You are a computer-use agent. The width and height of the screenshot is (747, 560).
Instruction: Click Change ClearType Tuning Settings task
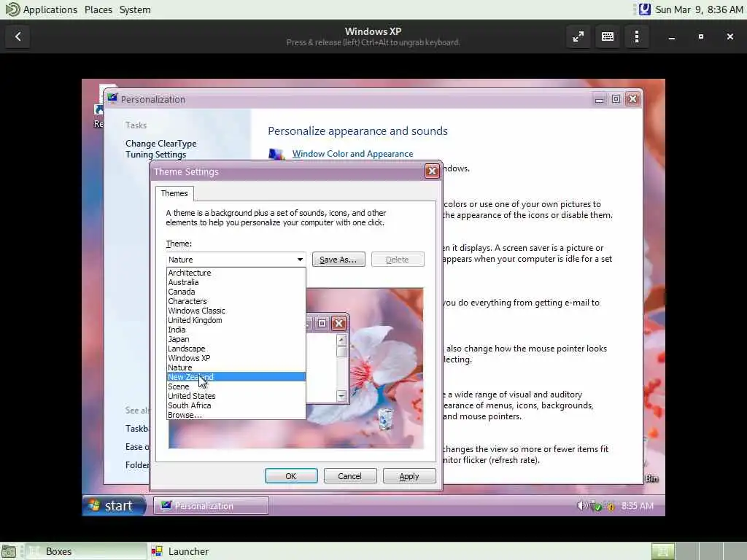[x=161, y=149]
